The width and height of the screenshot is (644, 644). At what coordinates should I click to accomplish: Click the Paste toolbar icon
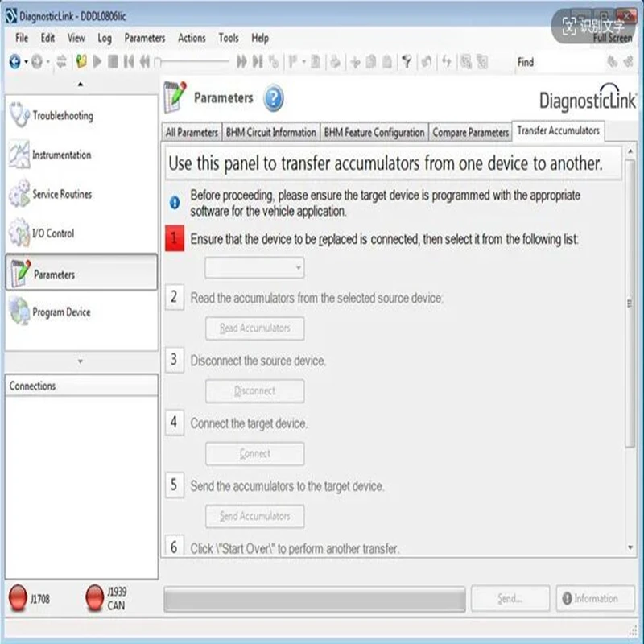(x=387, y=62)
